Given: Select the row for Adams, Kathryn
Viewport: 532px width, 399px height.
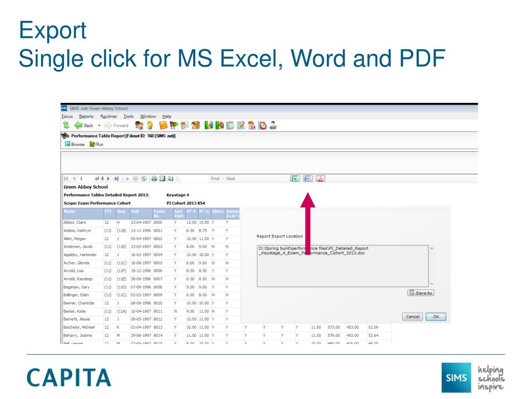Looking at the screenshot, I should pyautogui.click(x=151, y=231).
